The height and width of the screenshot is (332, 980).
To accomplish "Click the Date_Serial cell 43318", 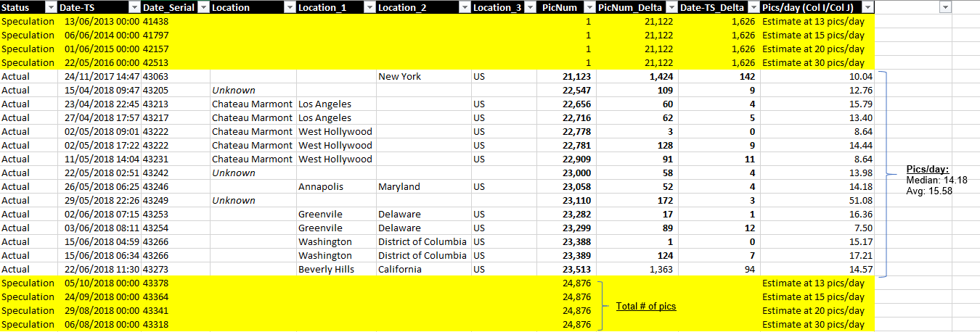I will click(175, 324).
